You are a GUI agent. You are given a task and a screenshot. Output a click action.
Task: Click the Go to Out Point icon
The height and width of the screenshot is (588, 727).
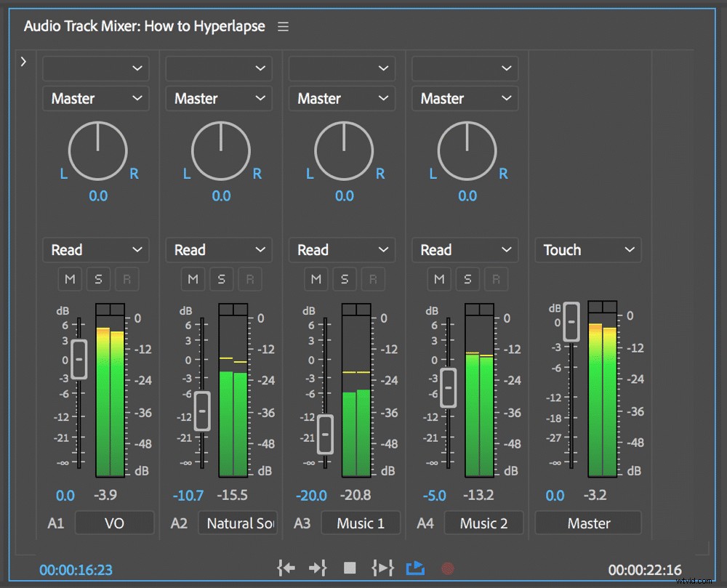pyautogui.click(x=318, y=568)
